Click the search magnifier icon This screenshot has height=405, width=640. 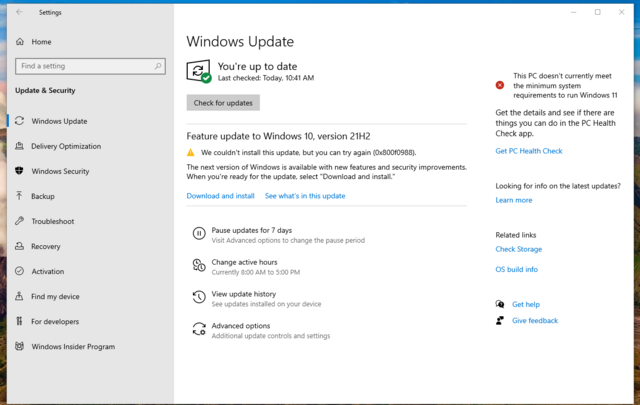point(158,66)
